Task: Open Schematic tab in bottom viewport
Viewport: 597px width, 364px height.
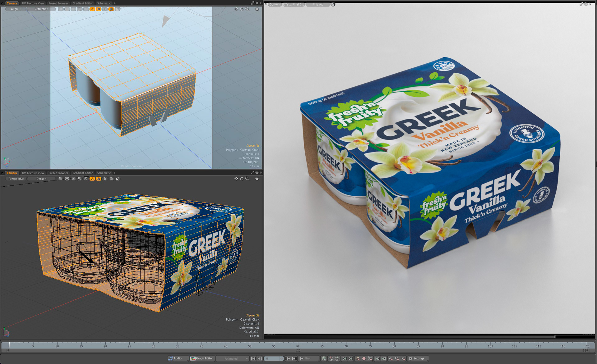Action: coord(104,173)
